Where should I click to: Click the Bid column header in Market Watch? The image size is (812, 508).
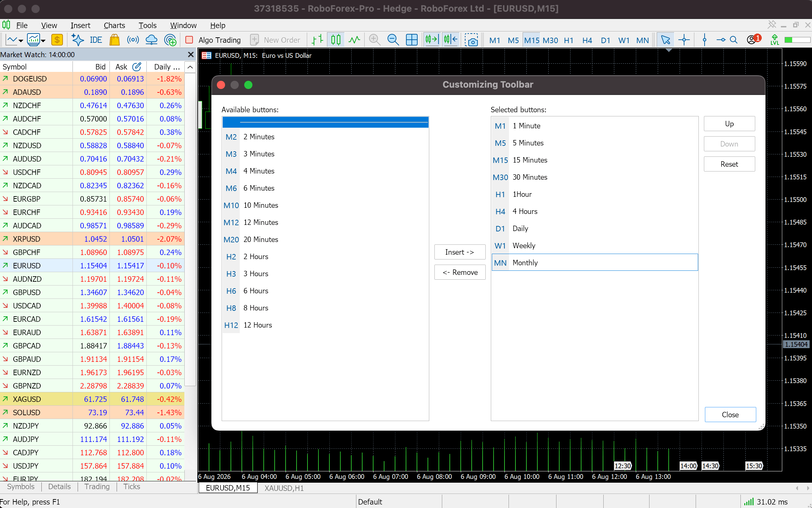(91, 67)
